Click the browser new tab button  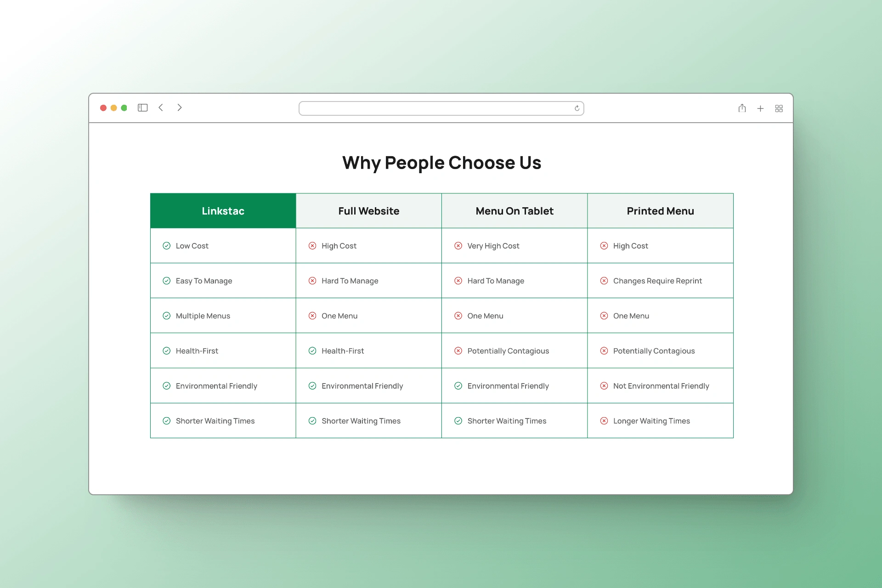click(760, 107)
